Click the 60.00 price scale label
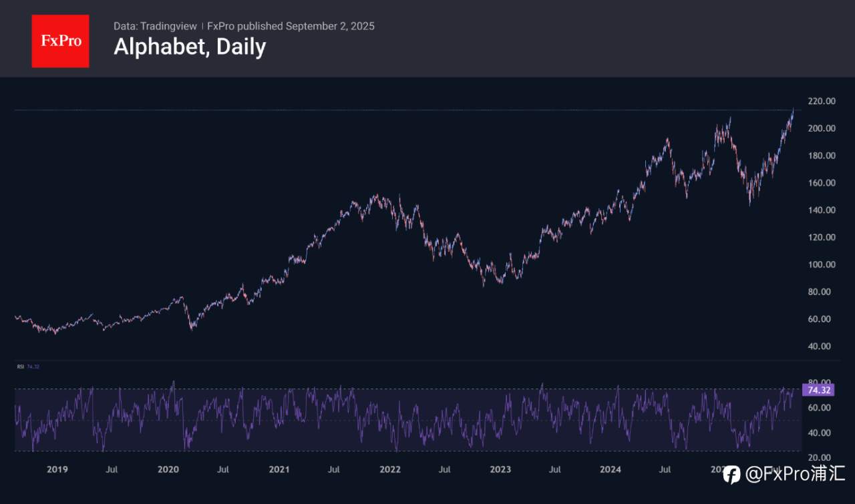The width and height of the screenshot is (855, 504). (x=821, y=319)
